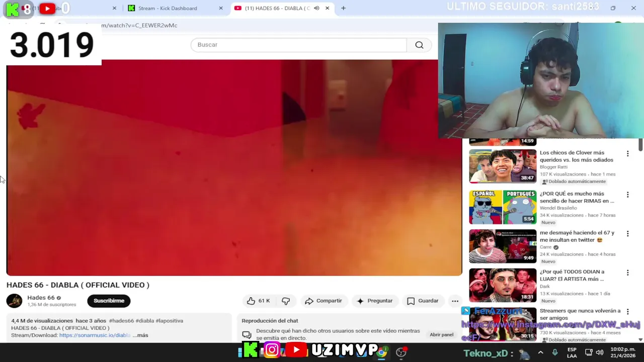This screenshot has width=644, height=362.
Task: Click the #diabla hashtag
Action: pyautogui.click(x=145, y=321)
